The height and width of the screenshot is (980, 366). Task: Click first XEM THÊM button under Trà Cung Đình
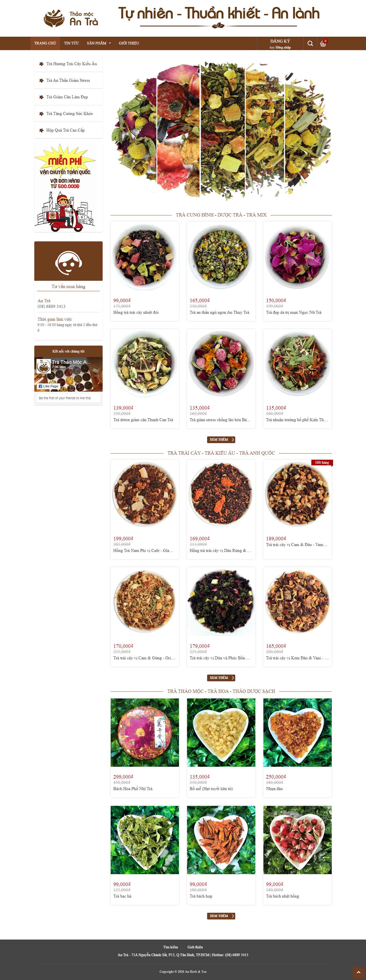pyautogui.click(x=221, y=440)
